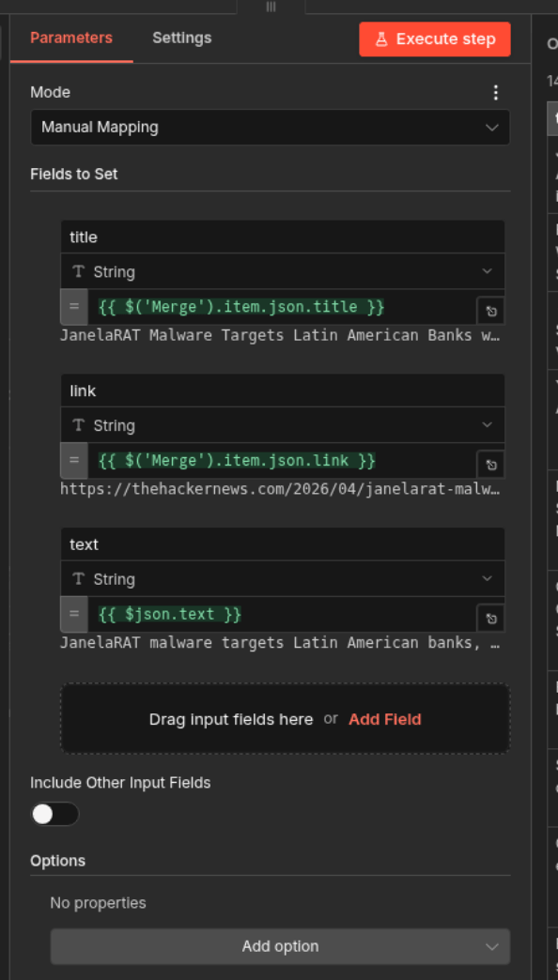Open expression editor icon for link field
Viewport: 558px width, 980px height.
491,465
